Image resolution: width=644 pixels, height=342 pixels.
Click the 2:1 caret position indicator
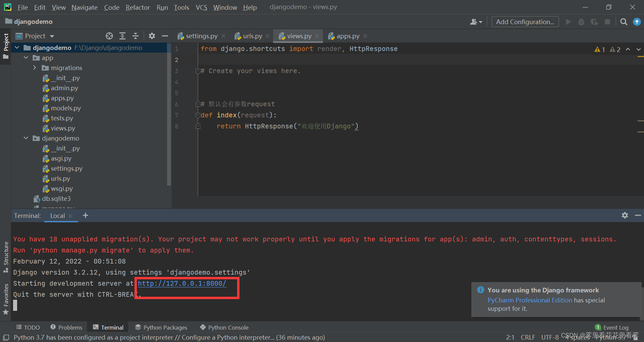click(x=510, y=337)
